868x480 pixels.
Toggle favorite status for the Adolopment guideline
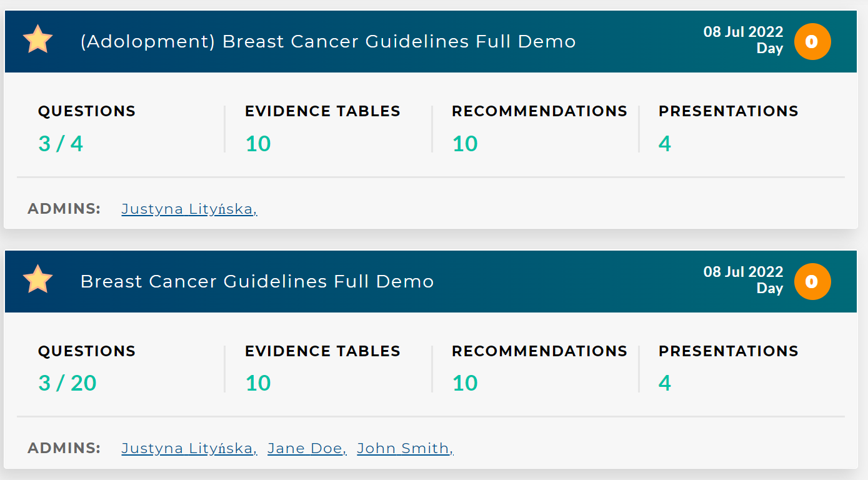pyautogui.click(x=37, y=39)
